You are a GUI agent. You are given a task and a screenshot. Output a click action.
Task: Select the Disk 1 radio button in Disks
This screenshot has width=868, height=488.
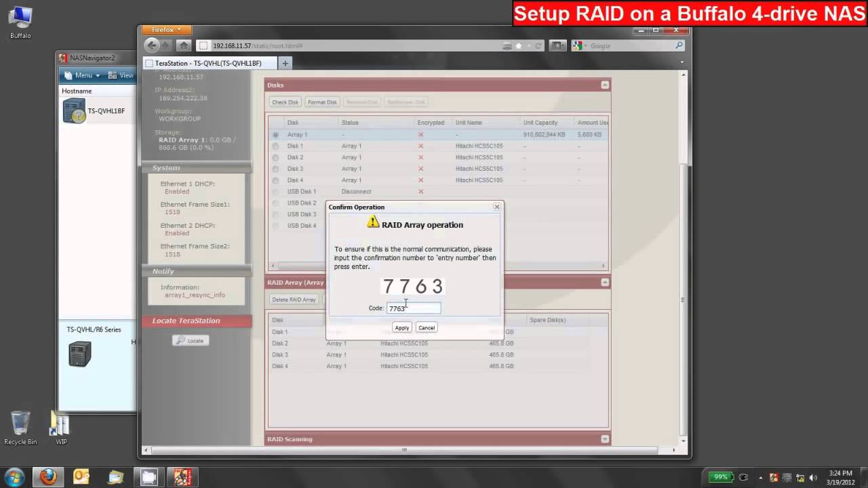click(275, 146)
